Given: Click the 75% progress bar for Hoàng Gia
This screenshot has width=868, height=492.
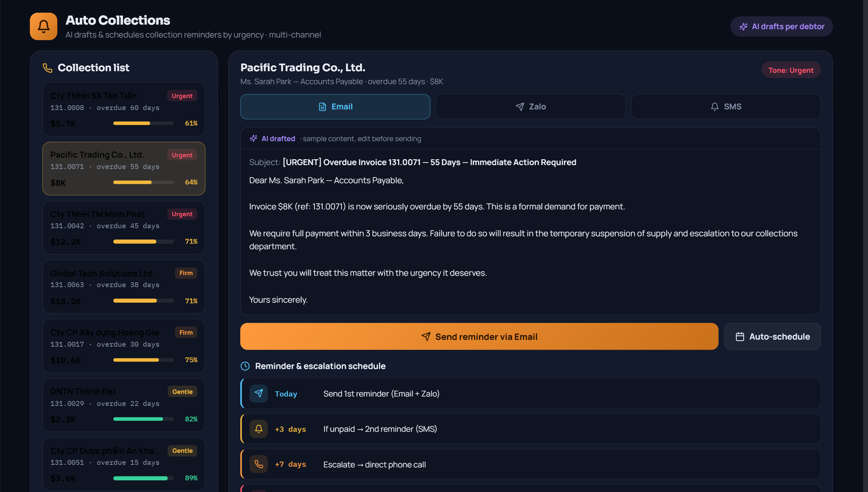Looking at the screenshot, I should pos(143,360).
